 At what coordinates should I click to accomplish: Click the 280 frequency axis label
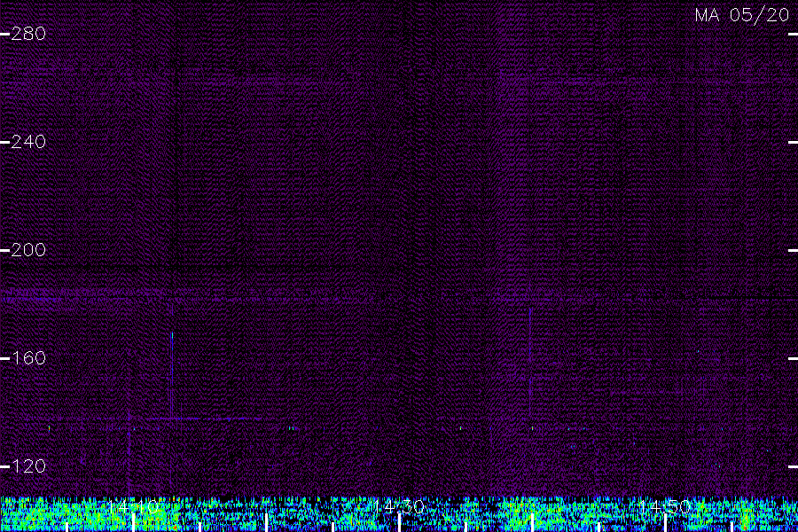point(28,34)
